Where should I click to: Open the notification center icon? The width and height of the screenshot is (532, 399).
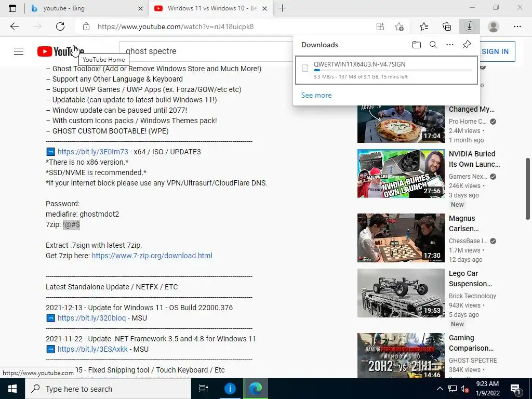click(x=515, y=389)
